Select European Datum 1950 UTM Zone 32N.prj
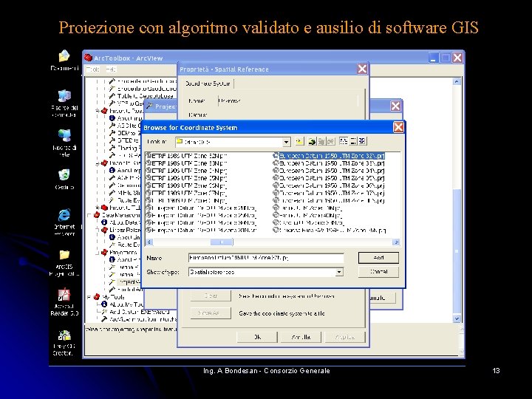The image size is (532, 399). tap(329, 156)
